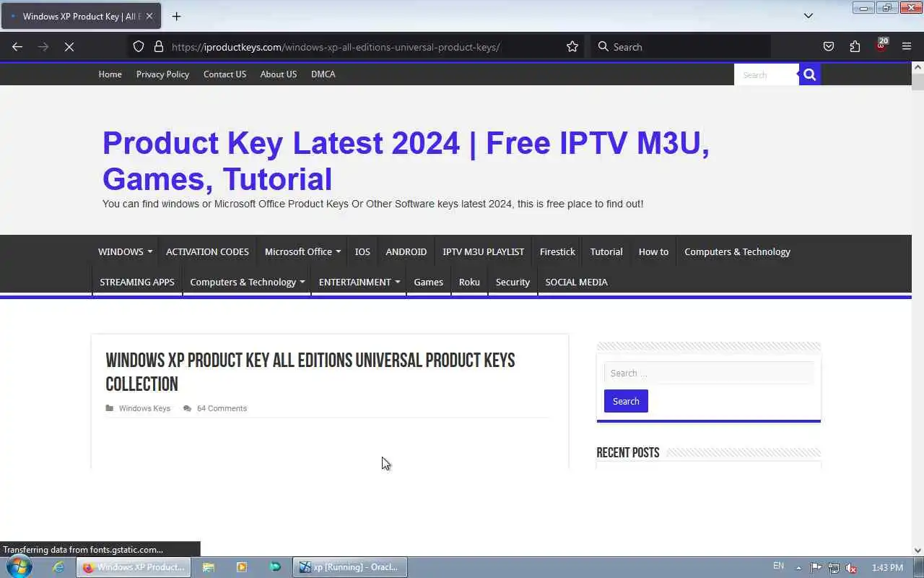Image resolution: width=924 pixels, height=578 pixels.
Task: Bookmark this page with the star
Action: point(572,46)
